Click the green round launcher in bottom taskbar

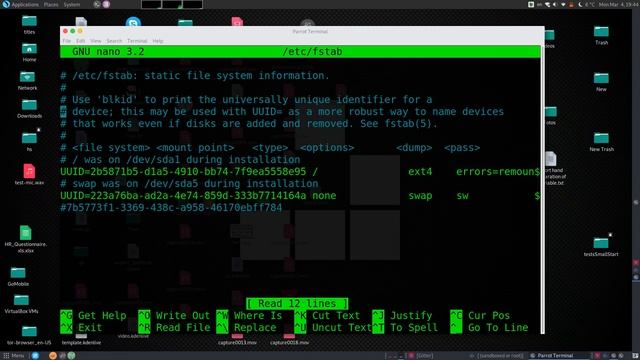71,356
